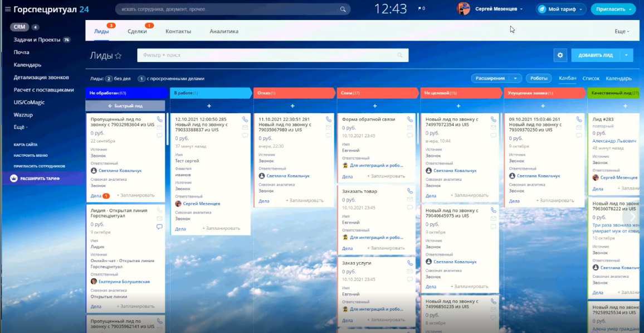Image resolution: width=644 pixels, height=333 pixels.
Task: Click the magnifier icon in the top search bar
Action: (343, 9)
